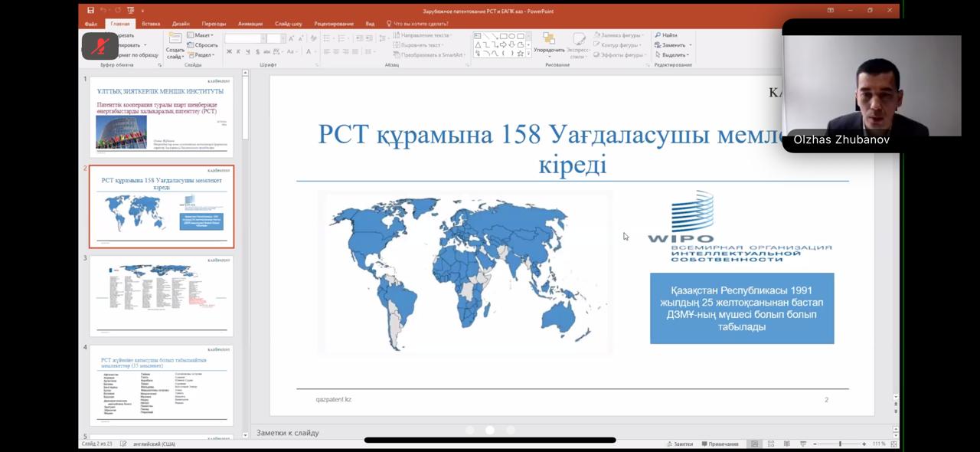Toggle Notes (Заметки) pane in status bar
The height and width of the screenshot is (452, 980).
[x=680, y=444]
